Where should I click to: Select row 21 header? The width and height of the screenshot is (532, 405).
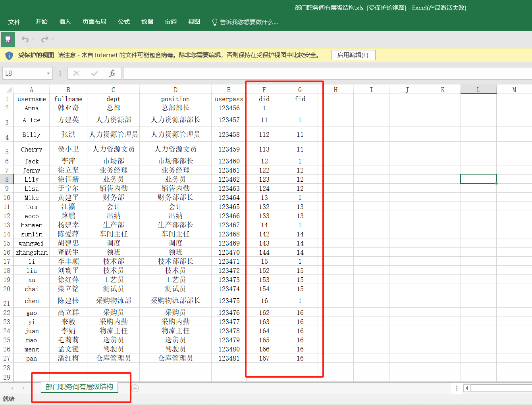click(7, 301)
